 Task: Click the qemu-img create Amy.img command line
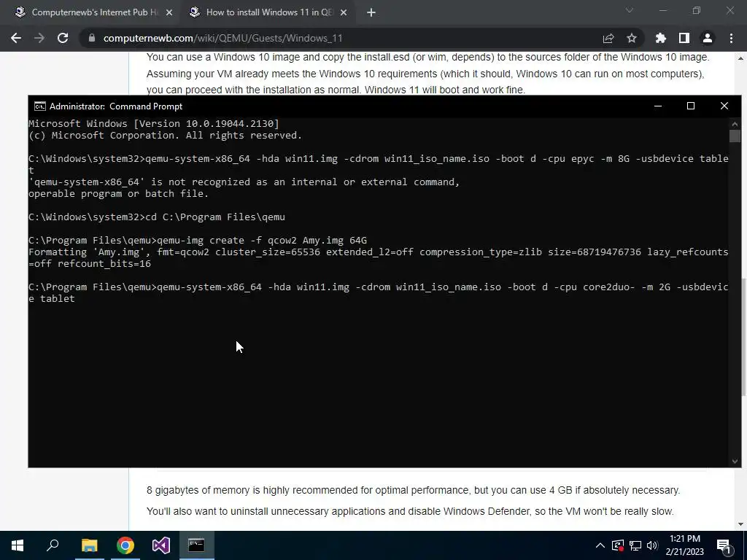198,241
